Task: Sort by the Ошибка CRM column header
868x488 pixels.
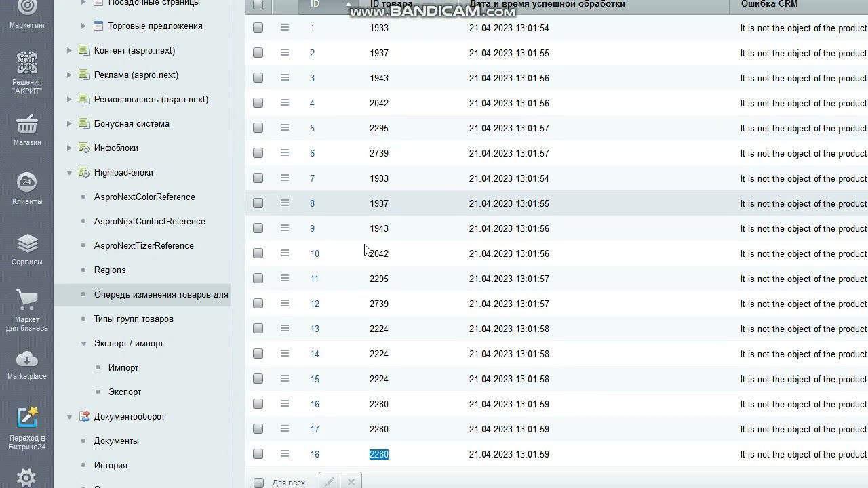Action: click(769, 4)
